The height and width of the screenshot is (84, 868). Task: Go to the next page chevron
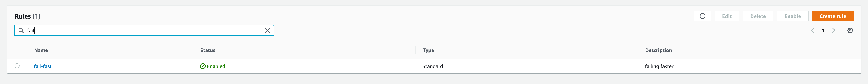coord(833,31)
